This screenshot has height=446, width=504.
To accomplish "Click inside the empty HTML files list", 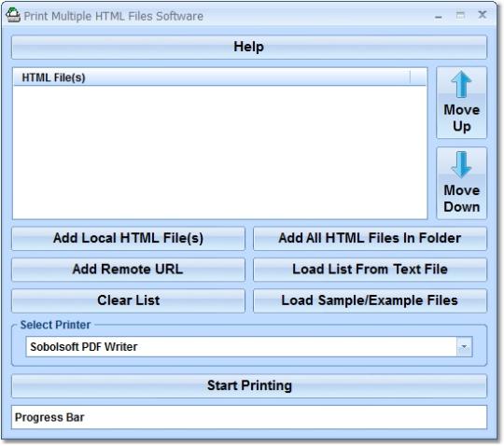I will click(220, 152).
